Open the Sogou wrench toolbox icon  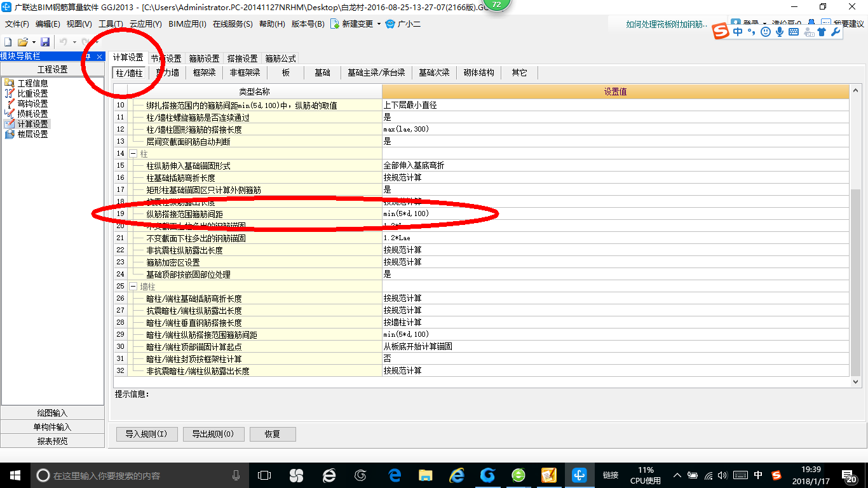(836, 31)
